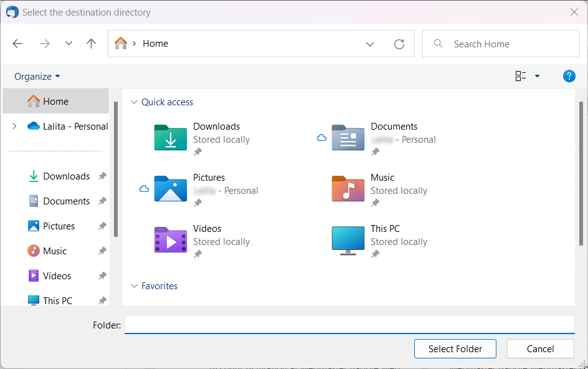Click pin icon next to sidebar Documents
The image size is (588, 369).
102,201
